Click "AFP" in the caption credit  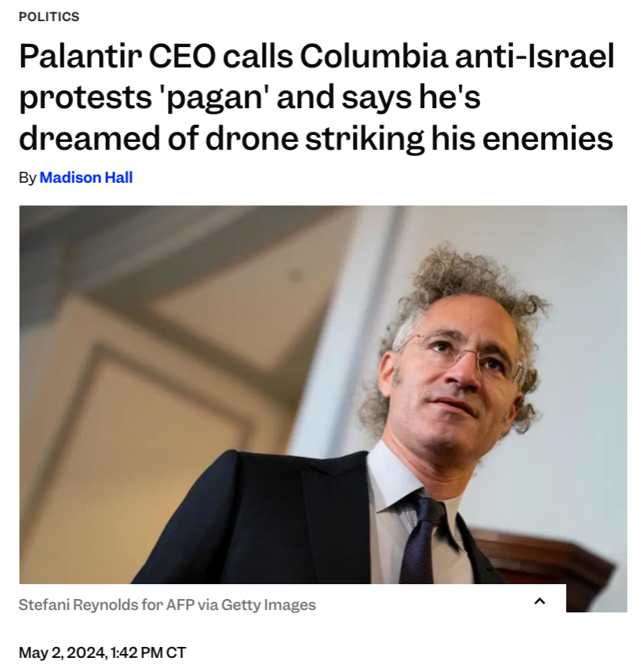[180, 605]
